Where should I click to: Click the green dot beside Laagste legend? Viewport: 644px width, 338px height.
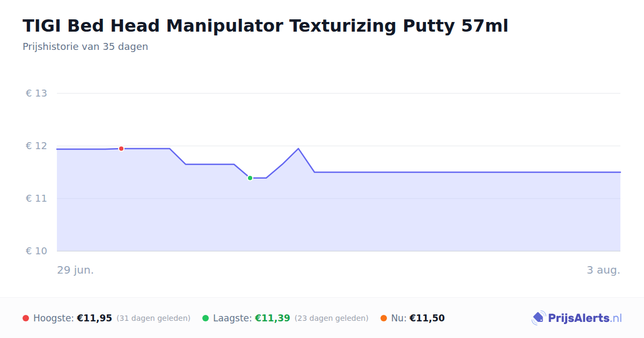(x=206, y=318)
